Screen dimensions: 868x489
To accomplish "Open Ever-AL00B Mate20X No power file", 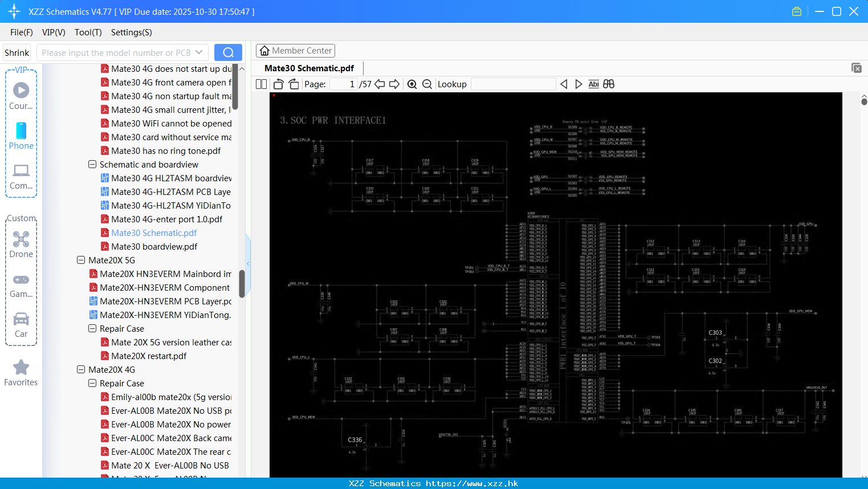I will [x=166, y=424].
